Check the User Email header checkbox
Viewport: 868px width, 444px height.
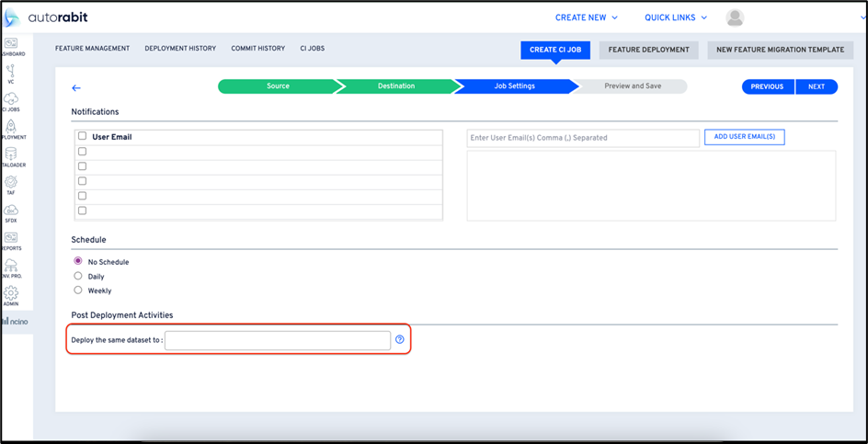click(x=83, y=136)
